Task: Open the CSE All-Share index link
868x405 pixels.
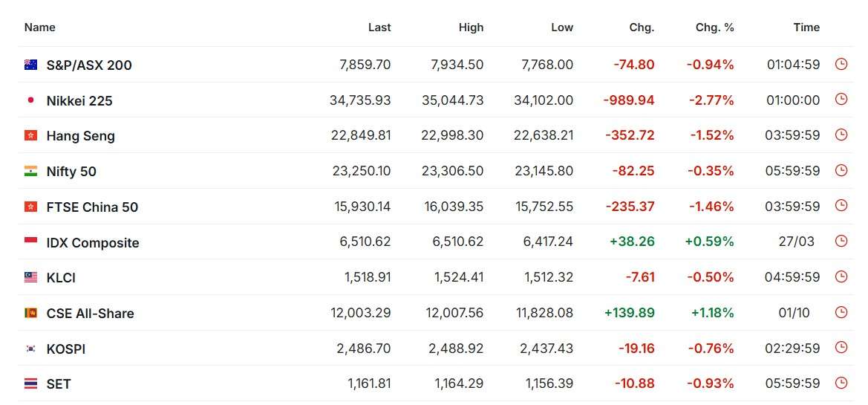Action: [91, 313]
